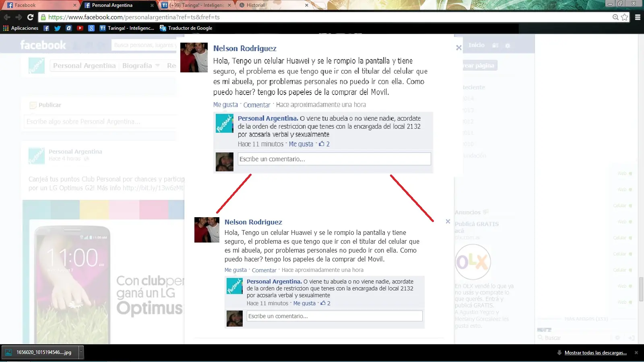Close the Taringa! browser tab
This screenshot has width=644, height=362.
pyautogui.click(x=229, y=5)
